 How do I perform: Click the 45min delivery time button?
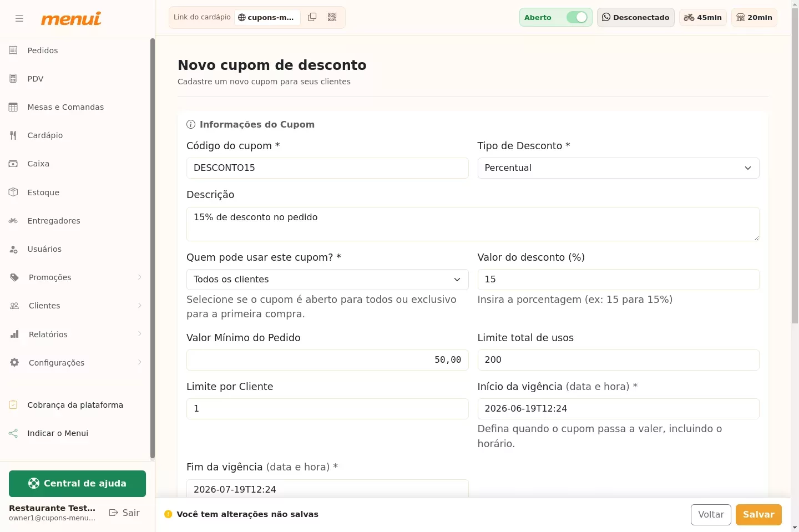tap(702, 17)
